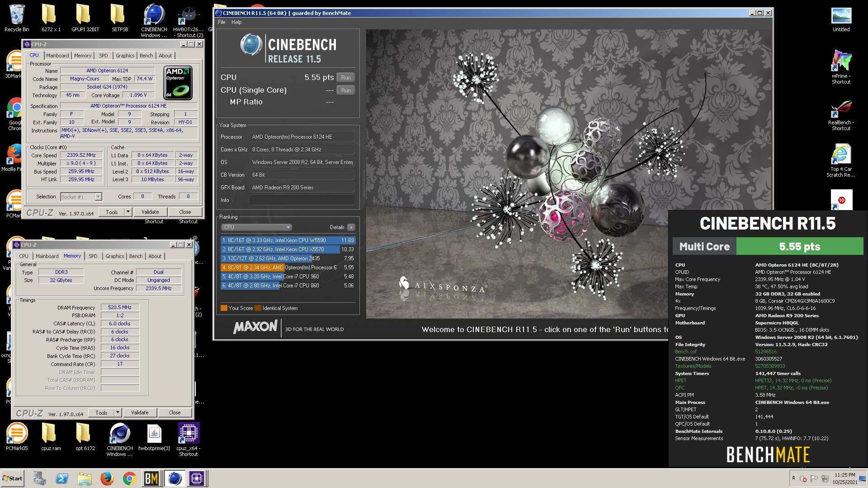The image size is (868, 488).
Task: Select ranking entry Core i7 CPU 860
Action: [288, 286]
